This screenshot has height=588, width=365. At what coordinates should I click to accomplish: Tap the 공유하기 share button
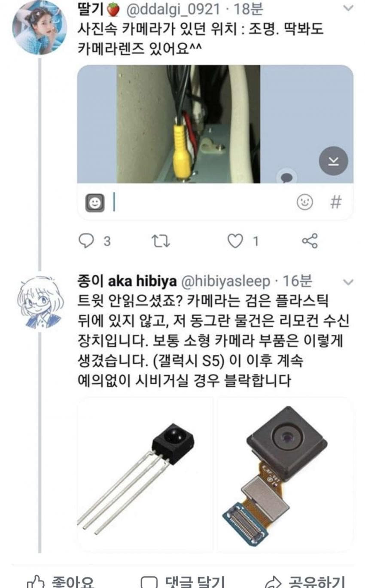click(x=306, y=582)
